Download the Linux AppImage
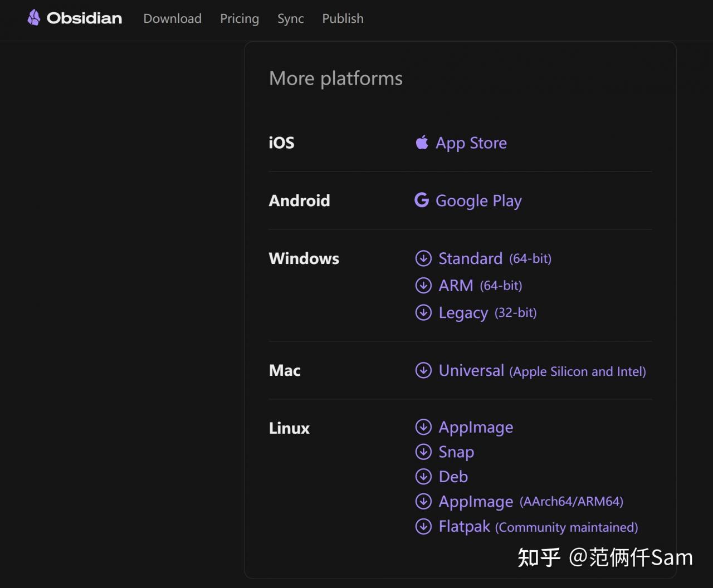This screenshot has width=713, height=588. tap(476, 428)
